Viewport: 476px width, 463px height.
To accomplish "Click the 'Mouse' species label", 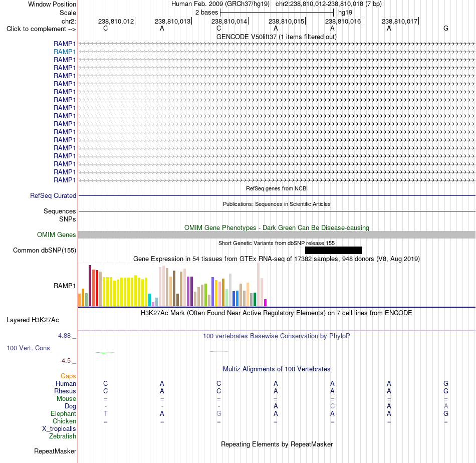I will [66, 399].
